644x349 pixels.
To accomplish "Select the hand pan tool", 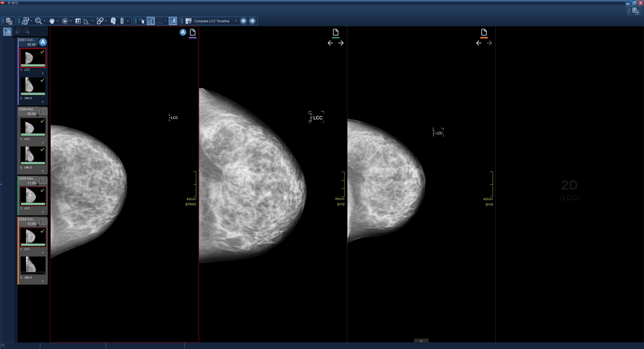I will 52,21.
